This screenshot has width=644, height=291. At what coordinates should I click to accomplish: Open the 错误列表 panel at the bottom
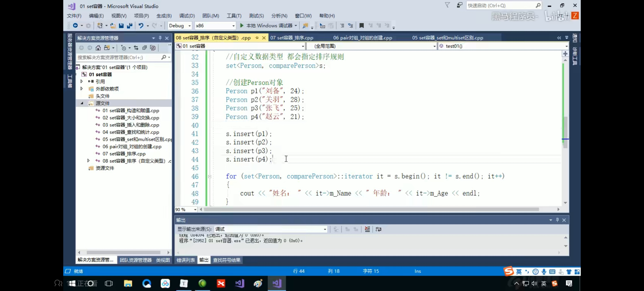point(185,260)
